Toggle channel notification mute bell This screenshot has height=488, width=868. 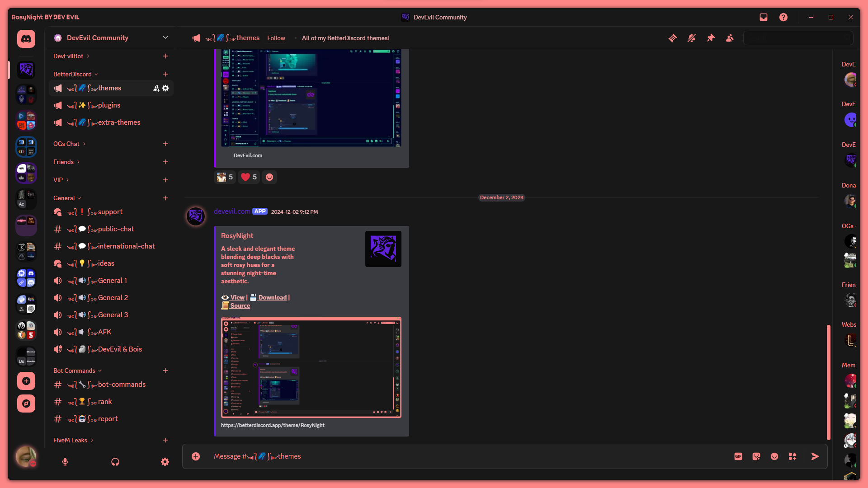coord(691,38)
